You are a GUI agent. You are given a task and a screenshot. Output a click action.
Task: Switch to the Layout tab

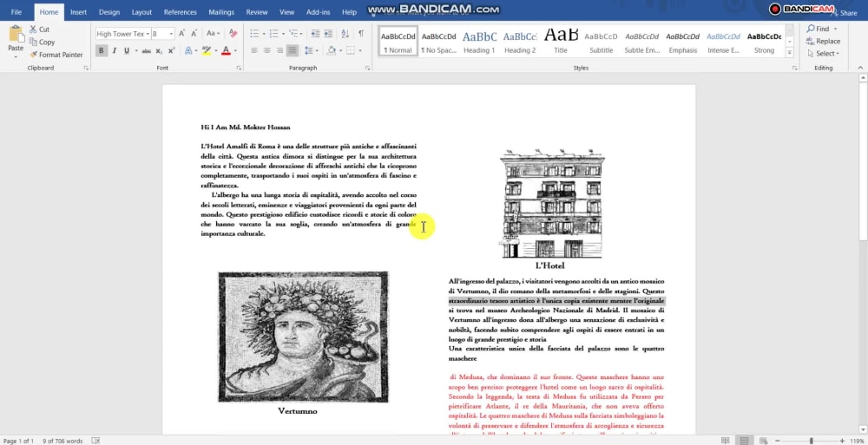(141, 12)
